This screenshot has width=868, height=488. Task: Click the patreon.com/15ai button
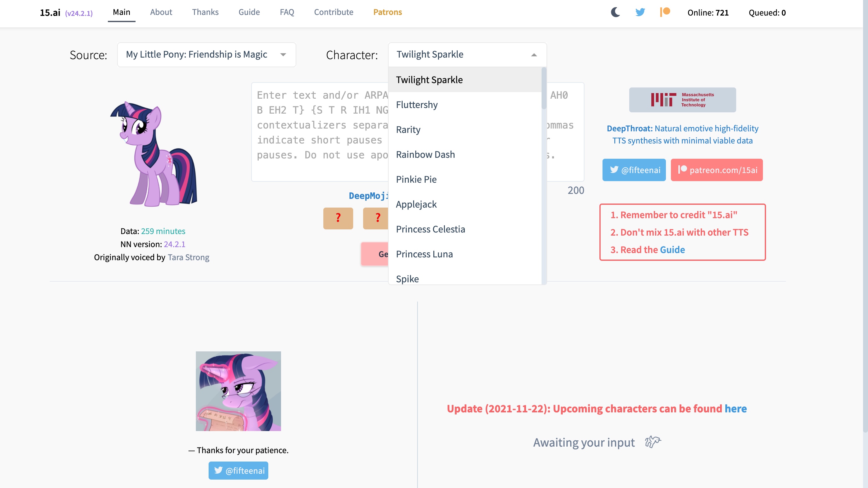coord(716,170)
